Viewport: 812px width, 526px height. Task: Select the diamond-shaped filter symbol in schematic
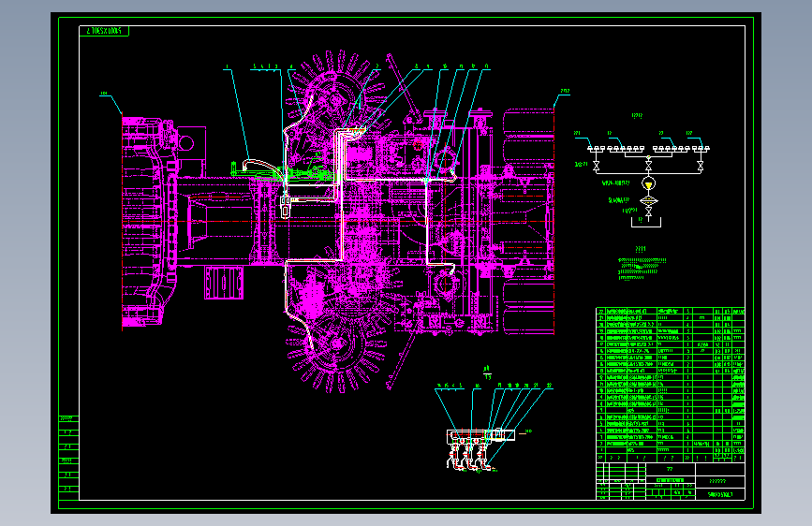pos(648,201)
